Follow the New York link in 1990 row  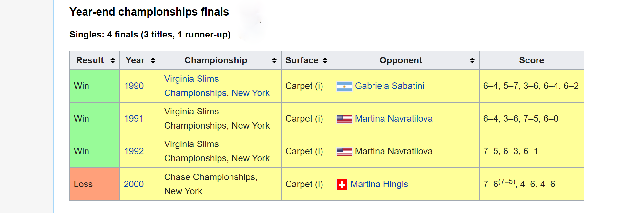[250, 93]
